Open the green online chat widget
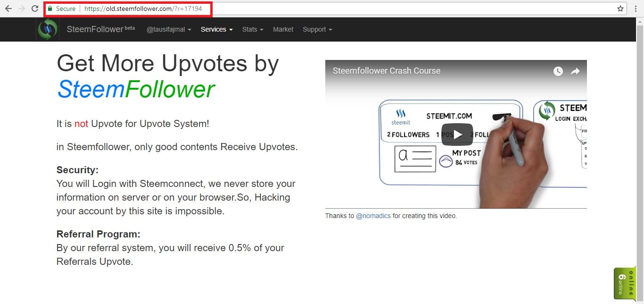Viewport: 644px width, 304px height. click(625, 283)
